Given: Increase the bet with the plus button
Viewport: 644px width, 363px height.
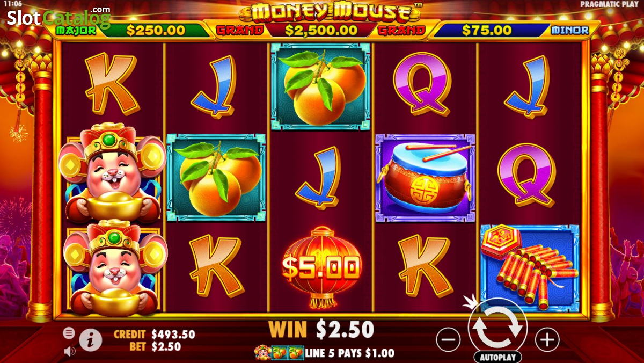Looking at the screenshot, I should point(547,340).
